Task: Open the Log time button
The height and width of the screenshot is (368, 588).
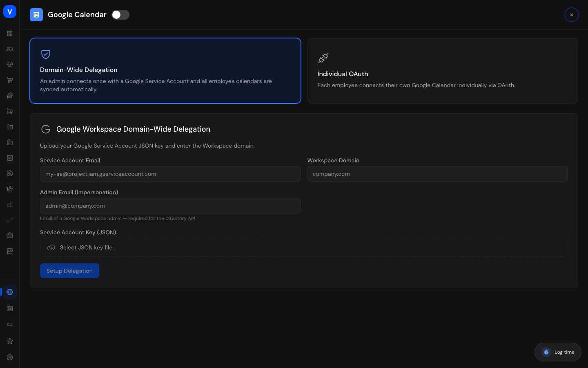Action: 558,352
